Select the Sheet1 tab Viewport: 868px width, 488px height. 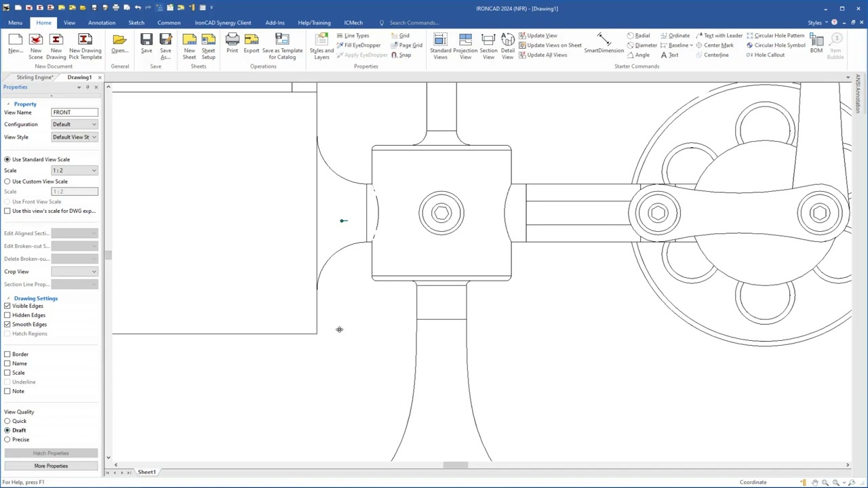coord(146,472)
